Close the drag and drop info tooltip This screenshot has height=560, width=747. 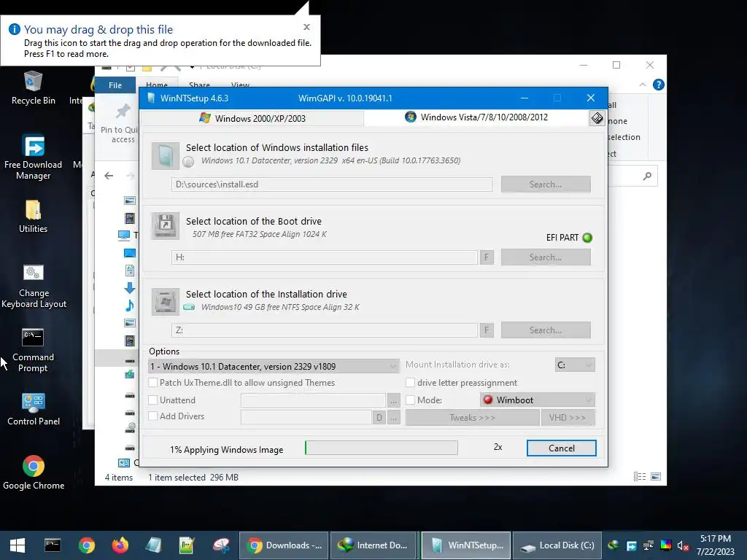pyautogui.click(x=307, y=27)
